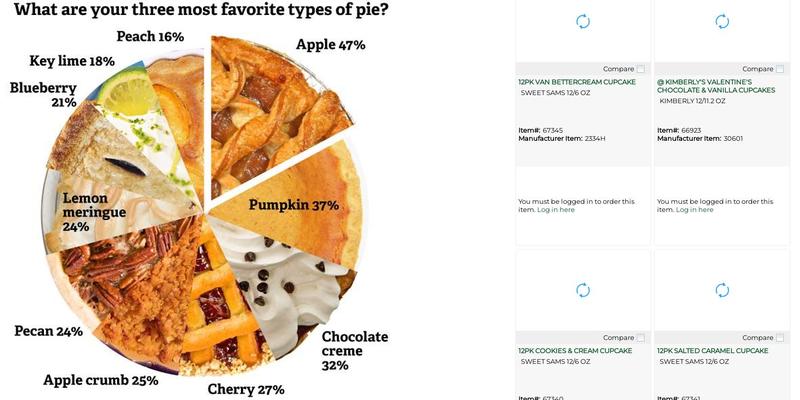This screenshot has width=800, height=400.
Task: Click loading spinner above Salted Caramel Cupcake
Action: (x=722, y=290)
